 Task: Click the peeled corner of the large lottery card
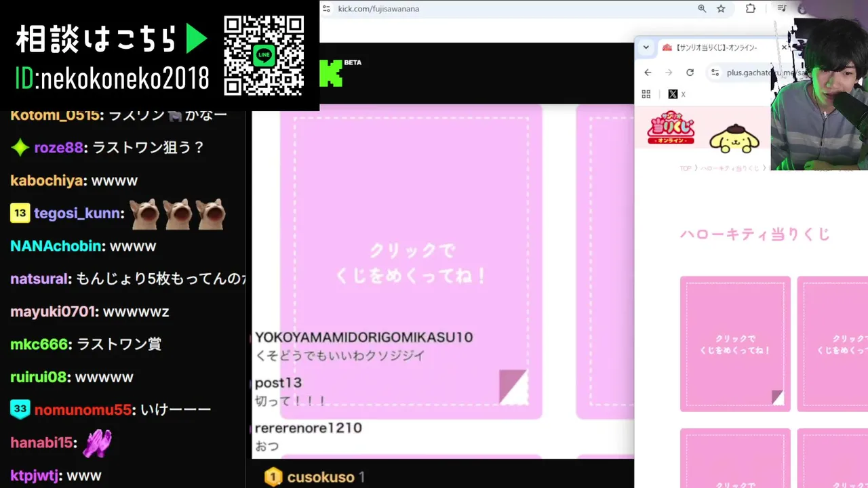coord(513,387)
